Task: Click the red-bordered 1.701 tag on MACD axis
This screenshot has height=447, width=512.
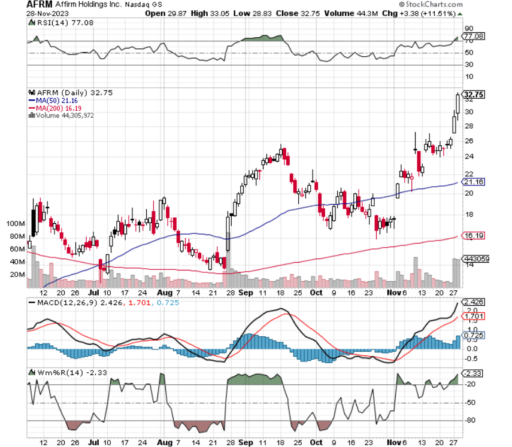Action: point(473,316)
